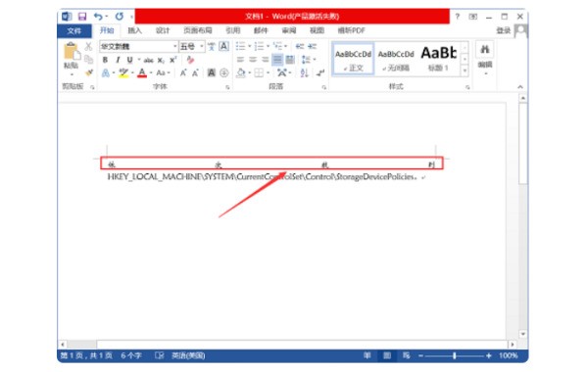
Task: Switch to Web Layout view in status bar
Action: (406, 355)
